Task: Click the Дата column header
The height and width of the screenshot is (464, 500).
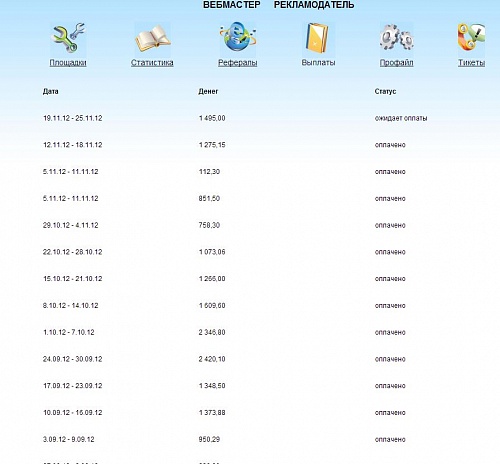Action: pos(51,91)
